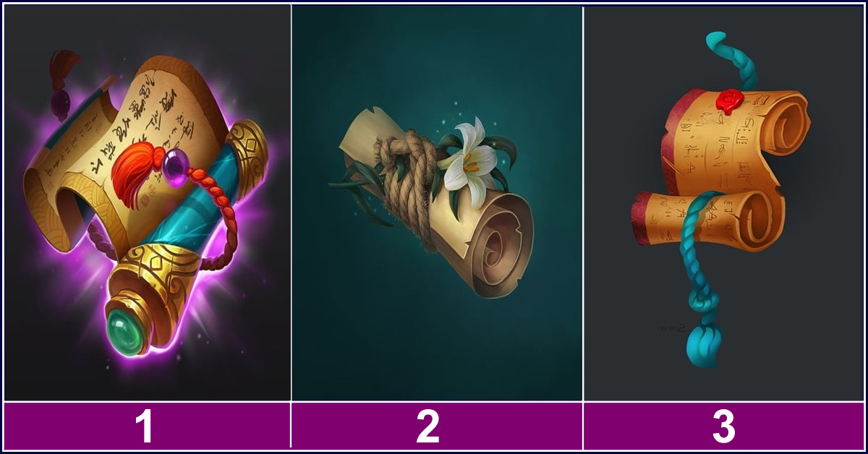Image resolution: width=868 pixels, height=454 pixels.
Task: Click the number 2 label
Action: point(427,427)
